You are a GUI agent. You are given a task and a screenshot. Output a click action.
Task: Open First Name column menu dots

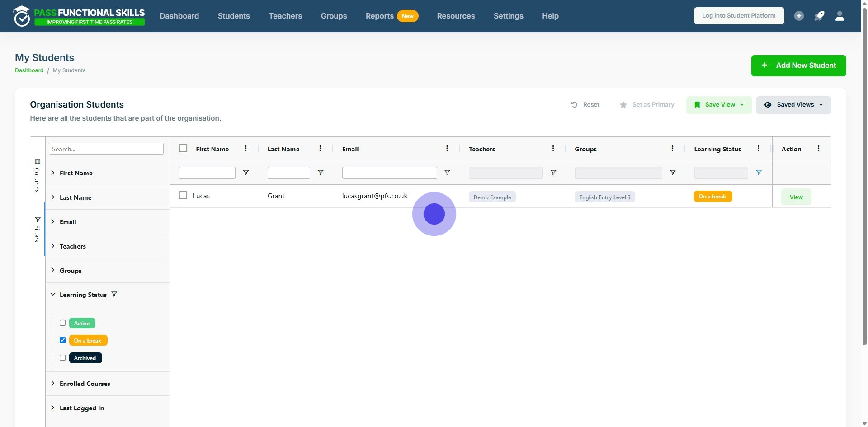pyautogui.click(x=245, y=149)
